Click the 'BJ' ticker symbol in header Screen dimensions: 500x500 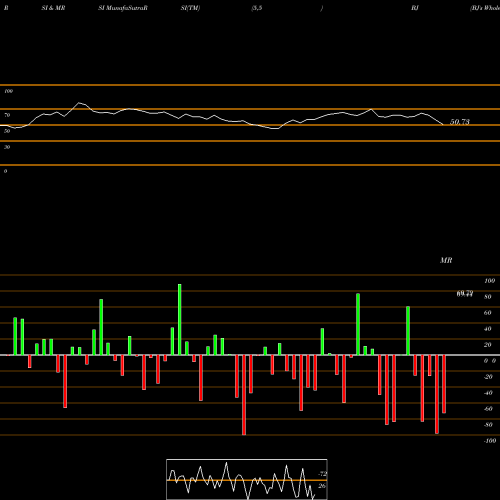click(x=415, y=8)
